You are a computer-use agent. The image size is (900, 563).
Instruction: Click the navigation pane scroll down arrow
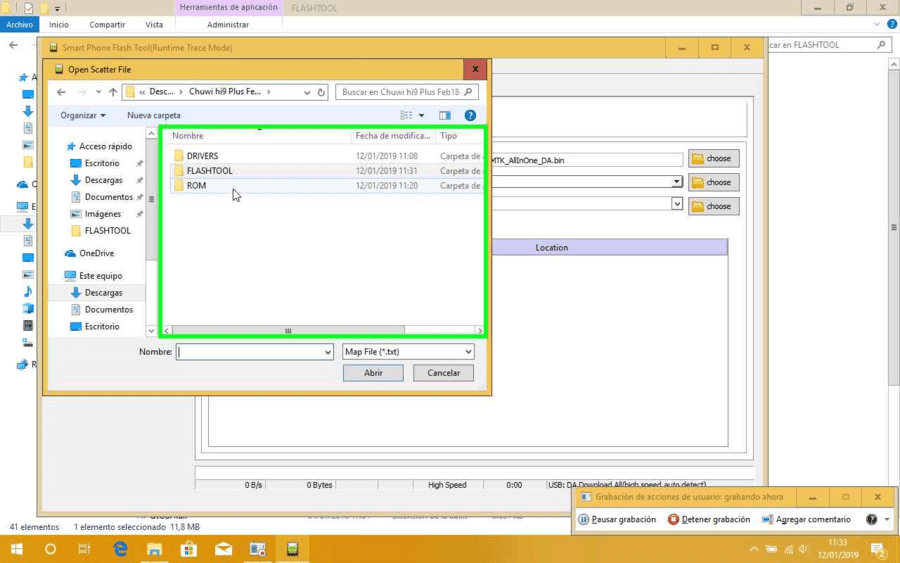(x=152, y=331)
